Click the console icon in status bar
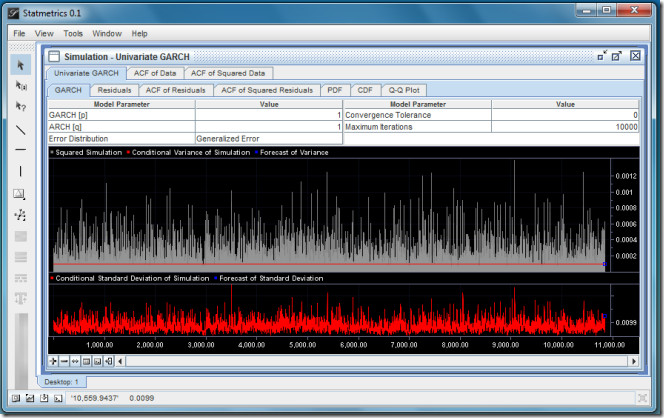664x418 pixels. [x=58, y=398]
